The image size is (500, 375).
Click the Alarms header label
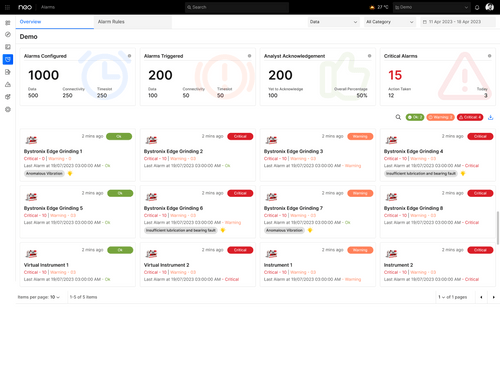tap(48, 7)
